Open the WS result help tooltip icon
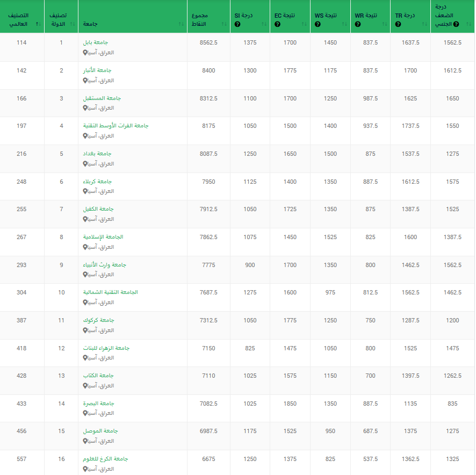 (x=318, y=24)
